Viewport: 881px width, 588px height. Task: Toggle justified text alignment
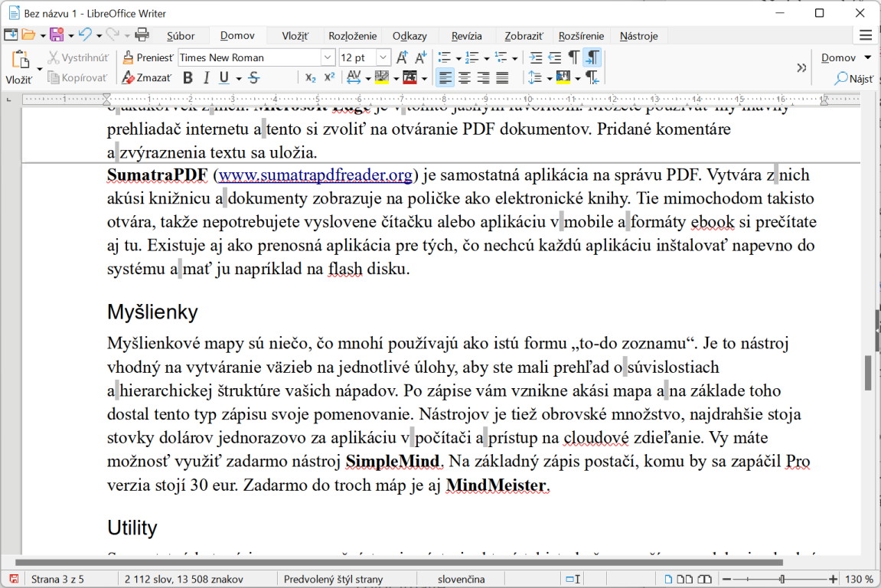click(502, 77)
